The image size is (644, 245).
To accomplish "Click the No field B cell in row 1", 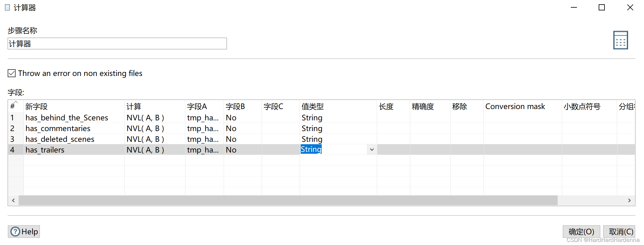I will click(243, 118).
